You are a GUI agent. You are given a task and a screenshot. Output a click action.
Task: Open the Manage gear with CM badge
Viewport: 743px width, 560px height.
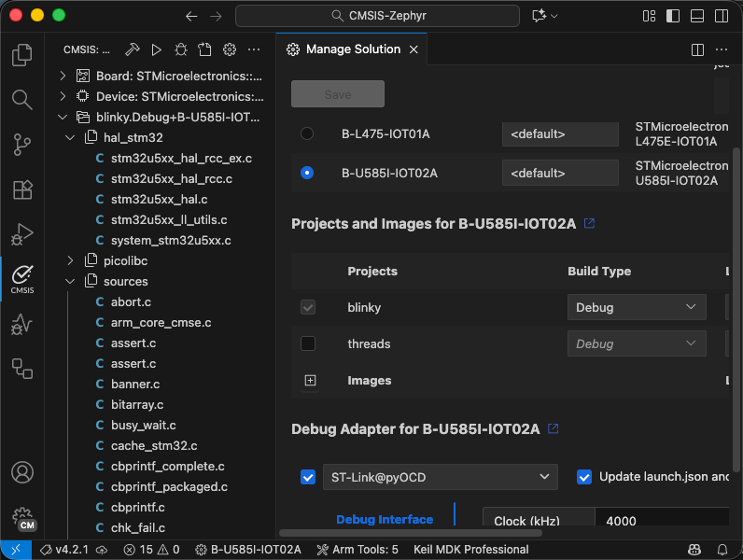coord(23,519)
